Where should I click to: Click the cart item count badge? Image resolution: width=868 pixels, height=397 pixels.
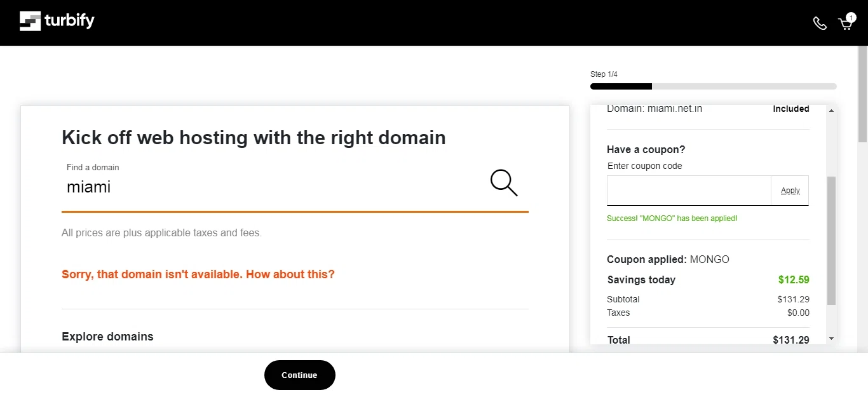(851, 18)
